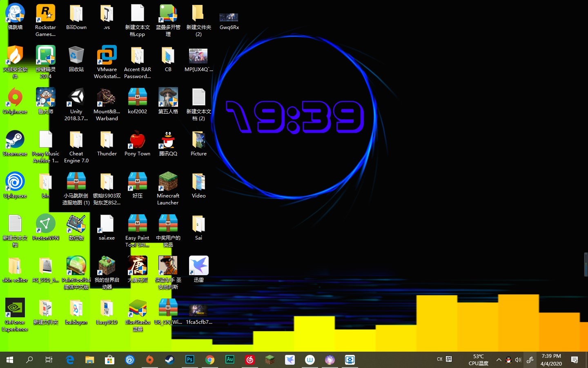Launch Microsoft Edge from taskbar
This screenshot has height=368, width=588.
70,360
